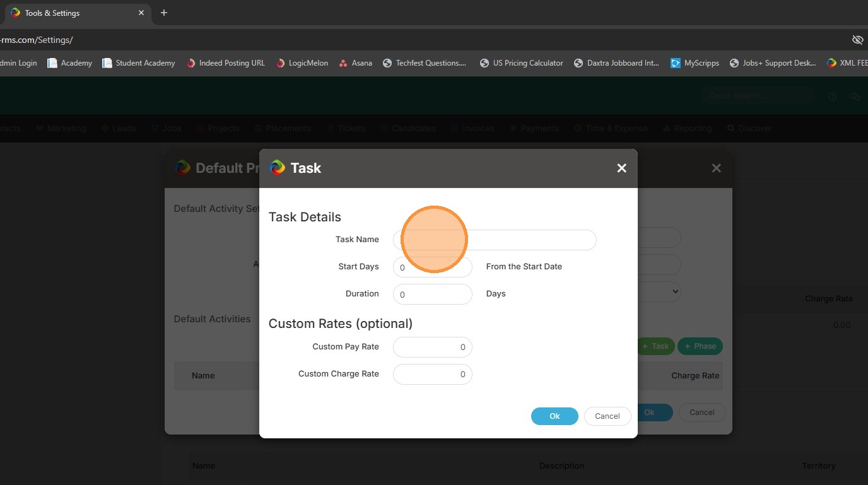868x485 pixels.
Task: Open the Asana bookmark
Action: 356,63
